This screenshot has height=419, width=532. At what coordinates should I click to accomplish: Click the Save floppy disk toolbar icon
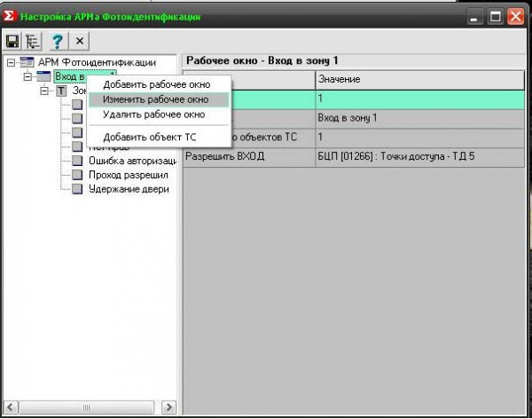13,41
